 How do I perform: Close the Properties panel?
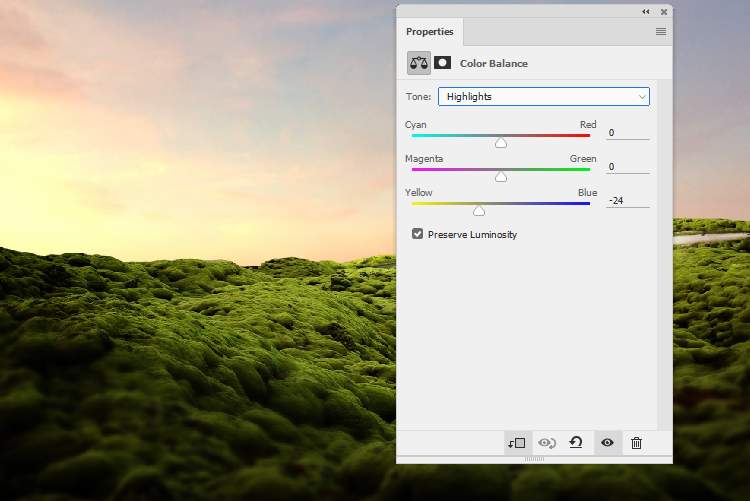(x=661, y=11)
